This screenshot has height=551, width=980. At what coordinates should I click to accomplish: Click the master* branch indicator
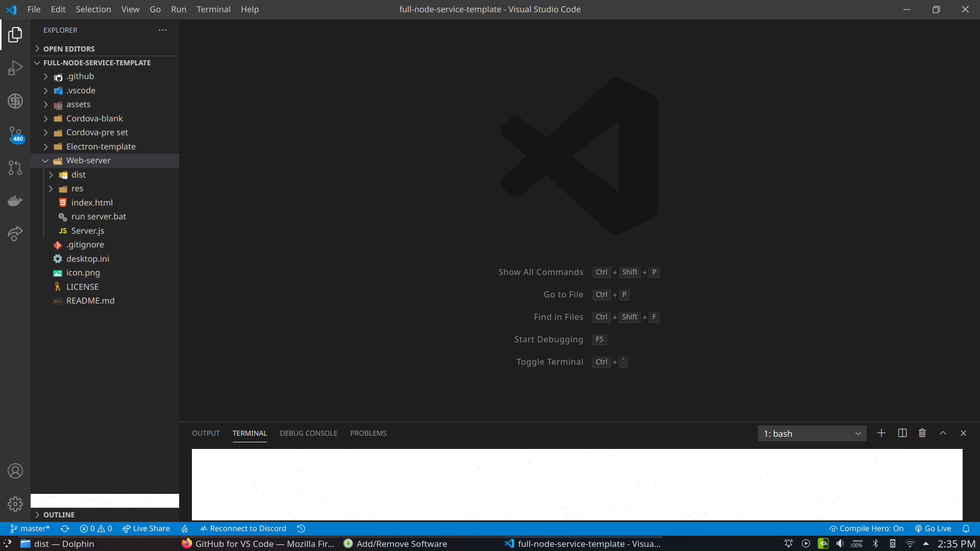tap(30, 529)
